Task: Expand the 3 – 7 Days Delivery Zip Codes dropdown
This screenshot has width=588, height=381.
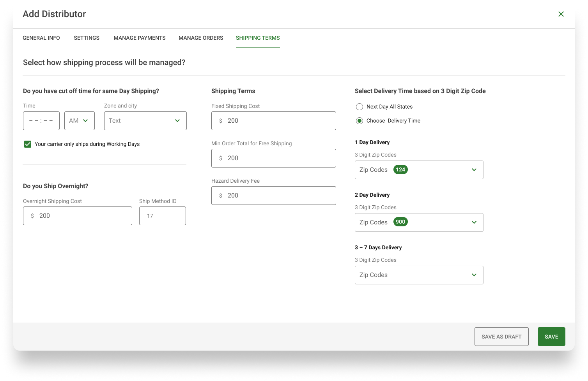Action: [419, 275]
